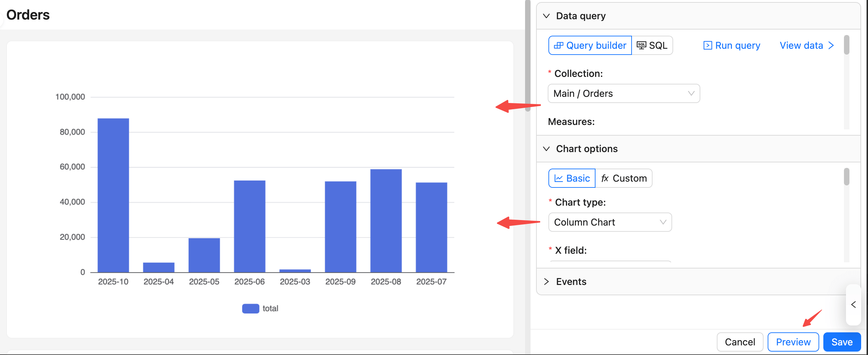Open the Collection dropdown Main / Orders

[x=624, y=93]
